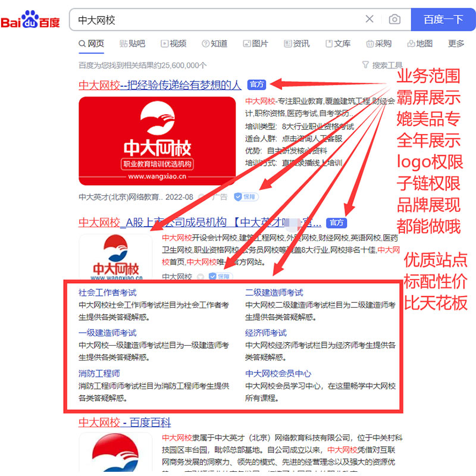Click the 培训类型 description line

[x=300, y=126]
